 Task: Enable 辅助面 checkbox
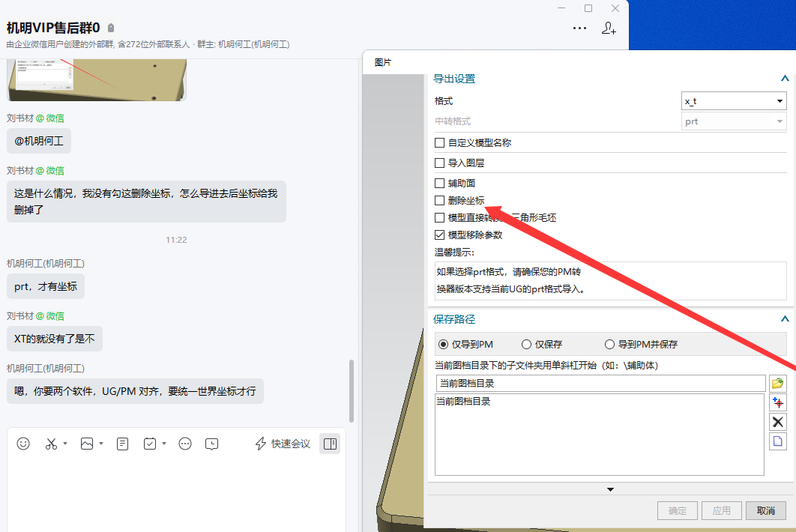(x=440, y=183)
